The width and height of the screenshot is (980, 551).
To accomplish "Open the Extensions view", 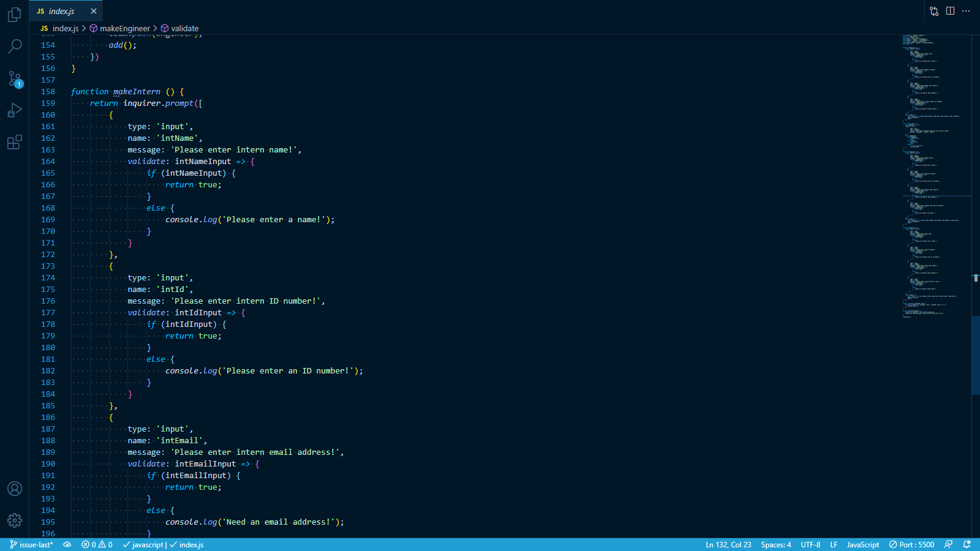I will point(15,142).
